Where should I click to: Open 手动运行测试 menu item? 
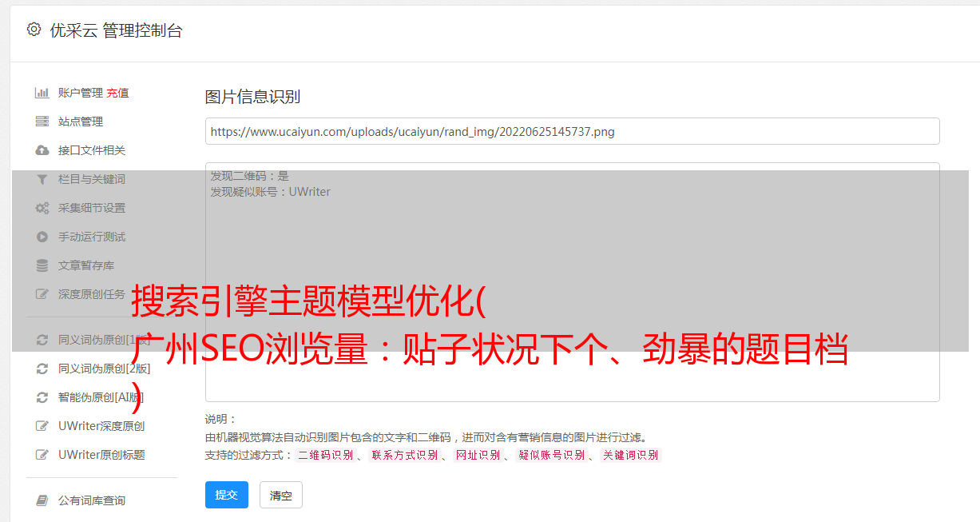[92, 237]
